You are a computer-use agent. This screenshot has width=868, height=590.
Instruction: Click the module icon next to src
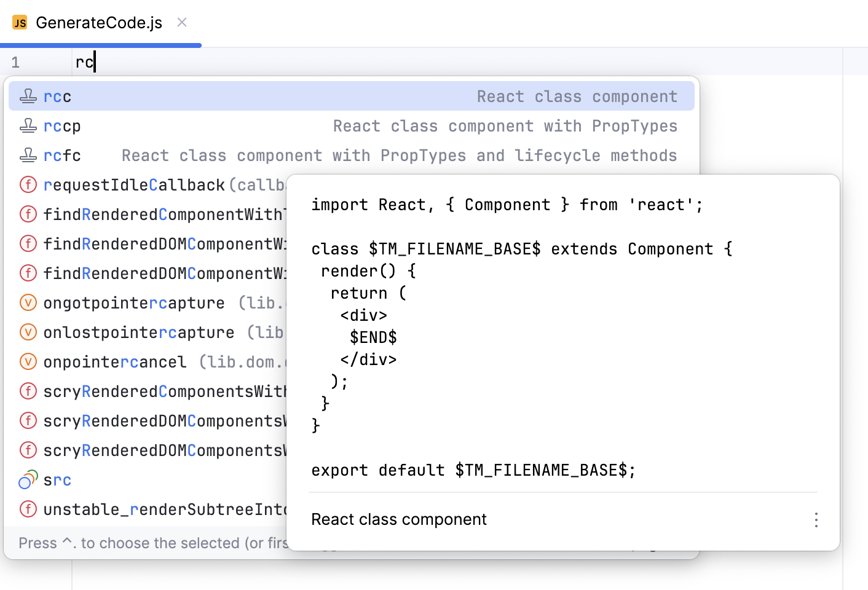pos(27,479)
